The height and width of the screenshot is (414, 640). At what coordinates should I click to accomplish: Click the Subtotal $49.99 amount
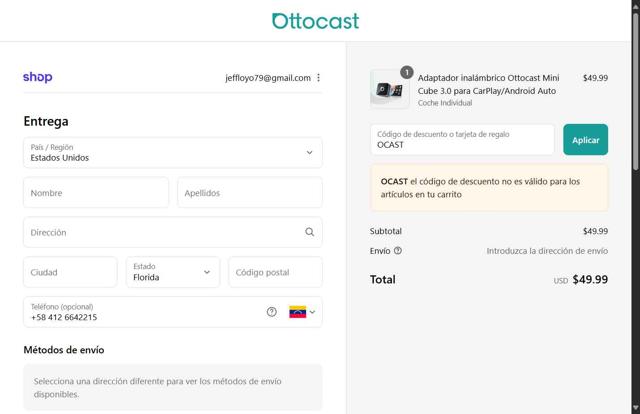point(595,231)
